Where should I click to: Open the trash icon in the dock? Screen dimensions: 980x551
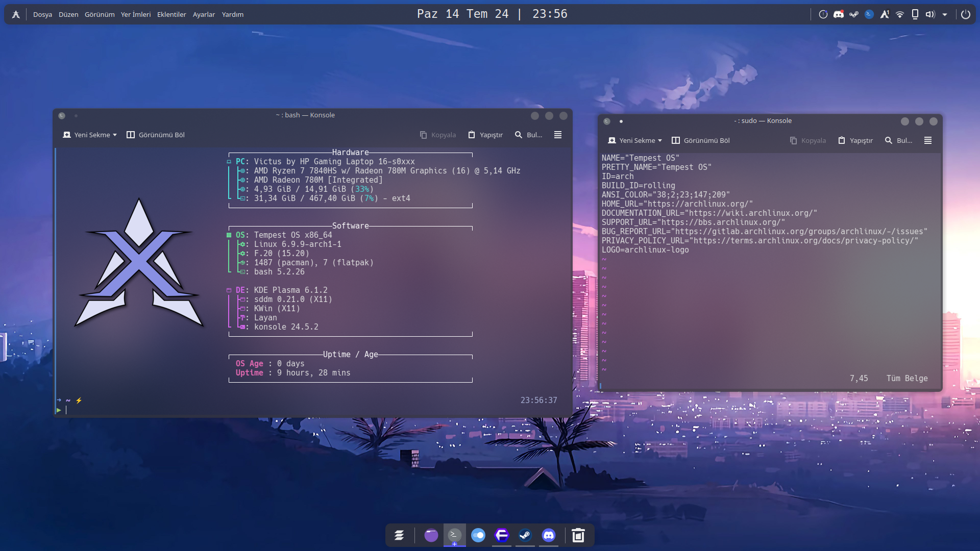578,535
